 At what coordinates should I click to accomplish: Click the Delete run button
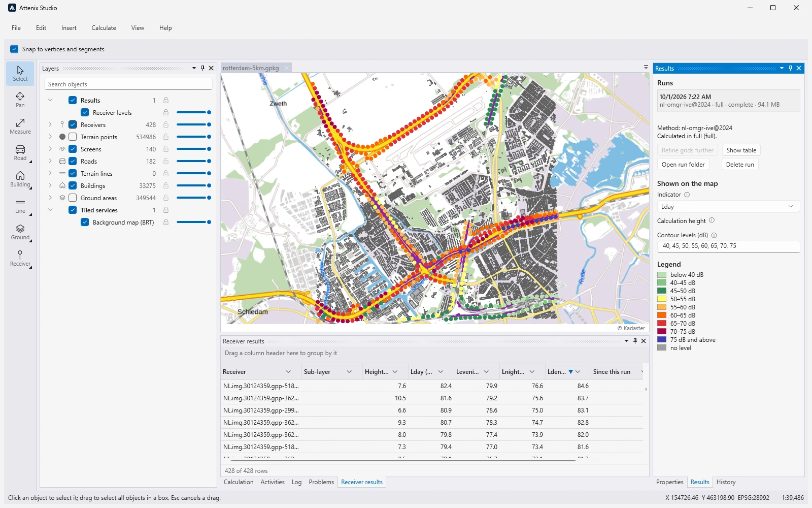pos(740,164)
